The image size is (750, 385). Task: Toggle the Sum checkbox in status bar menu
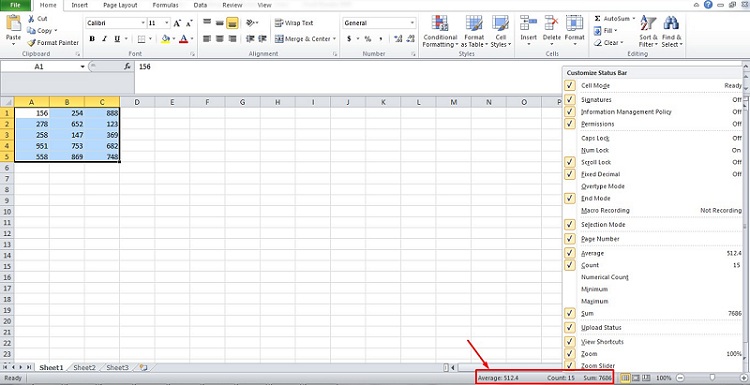click(x=570, y=313)
